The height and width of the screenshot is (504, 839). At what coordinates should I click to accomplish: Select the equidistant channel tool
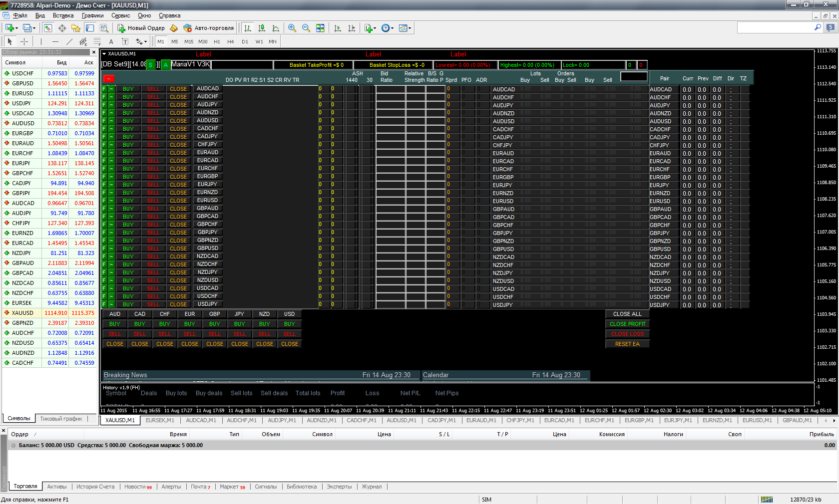pyautogui.click(x=83, y=41)
